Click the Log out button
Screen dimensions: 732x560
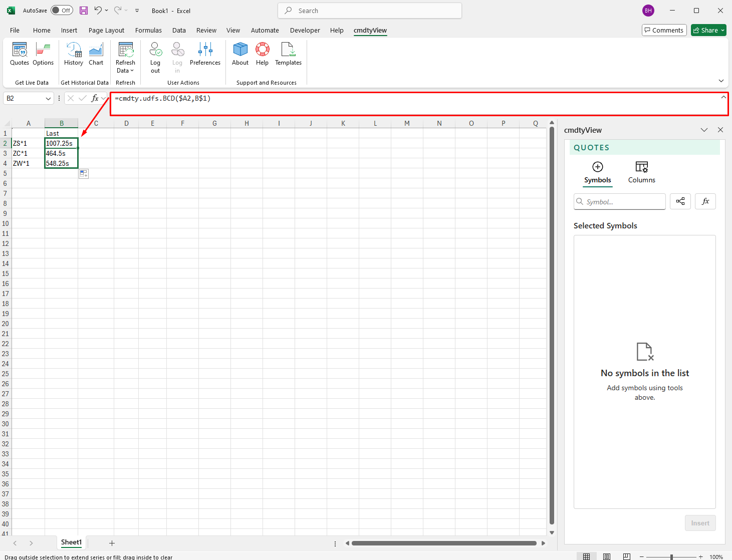pos(155,58)
